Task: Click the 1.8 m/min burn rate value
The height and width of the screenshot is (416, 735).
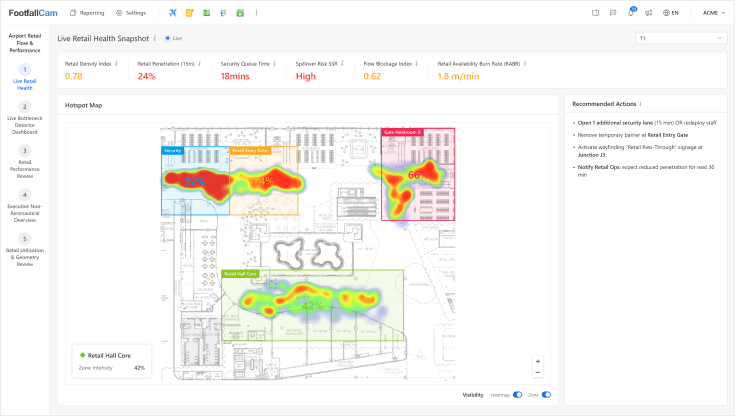Action: (458, 76)
